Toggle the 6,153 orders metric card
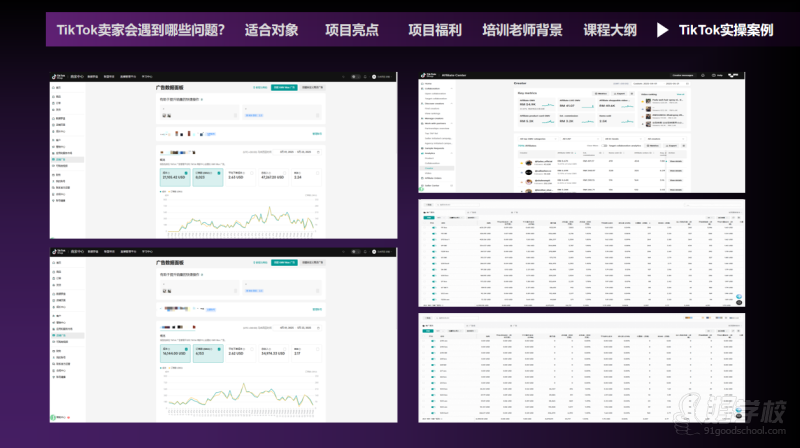800x448 pixels. click(208, 353)
